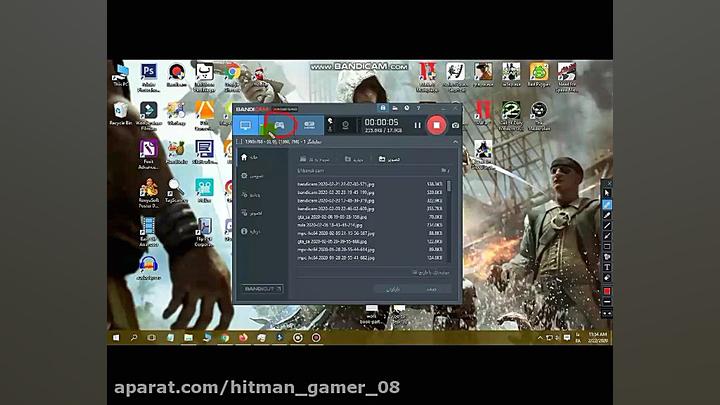The height and width of the screenshot is (405, 720).
Task: Pick the red color swatch in drawing toolbar
Action: (607, 292)
